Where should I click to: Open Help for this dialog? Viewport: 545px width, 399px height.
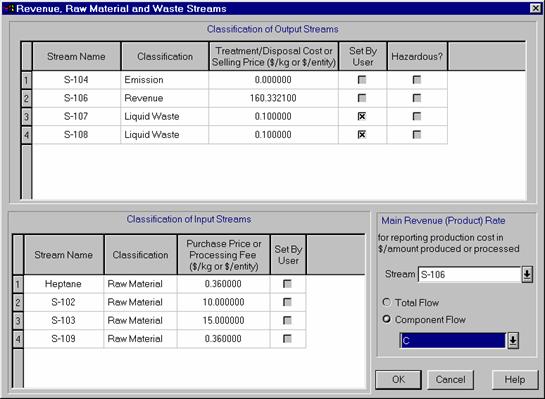pyautogui.click(x=515, y=380)
